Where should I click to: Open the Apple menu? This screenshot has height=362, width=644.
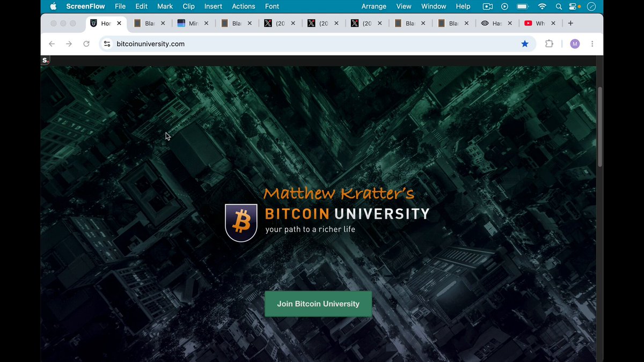coord(53,6)
